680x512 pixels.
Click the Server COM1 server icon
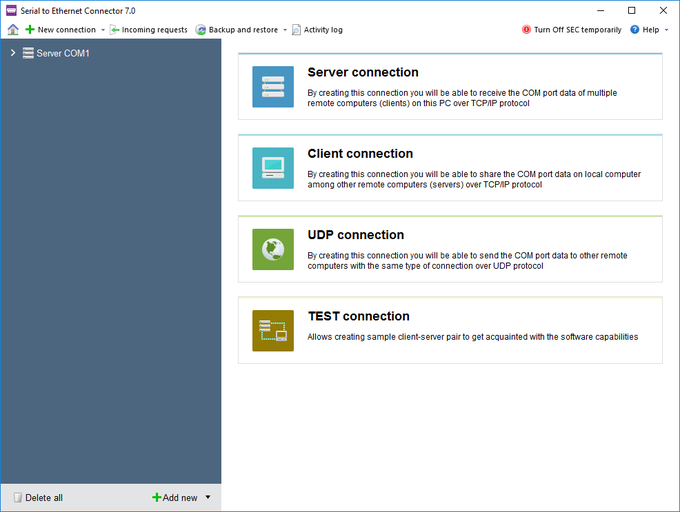[28, 53]
